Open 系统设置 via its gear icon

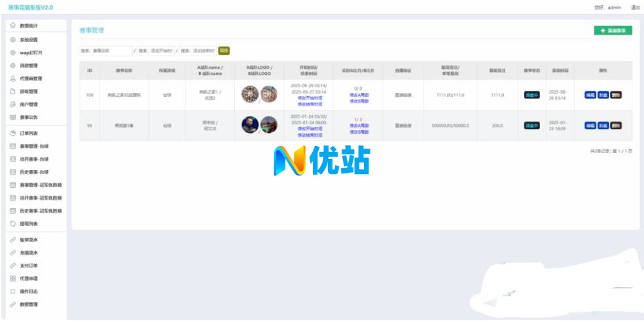pos(13,39)
